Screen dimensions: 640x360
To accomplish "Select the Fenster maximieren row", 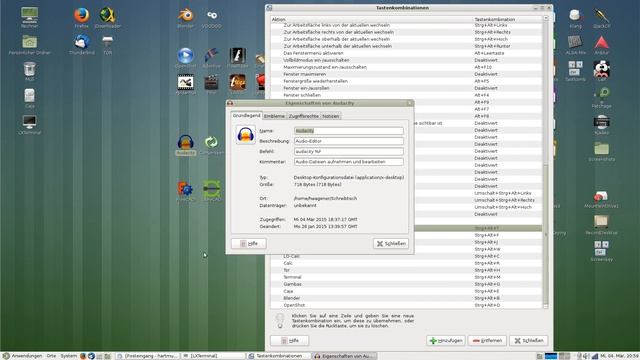I will tap(406, 74).
